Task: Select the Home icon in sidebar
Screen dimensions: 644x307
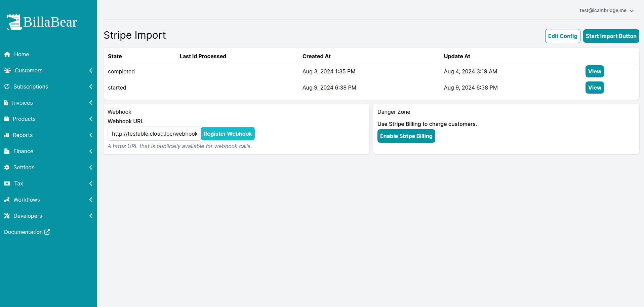Action: pyautogui.click(x=7, y=54)
